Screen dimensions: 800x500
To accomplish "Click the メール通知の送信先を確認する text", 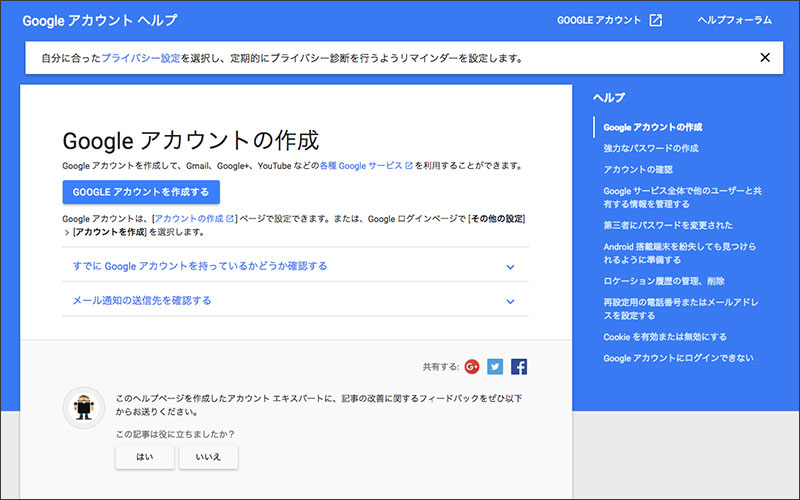I will click(x=142, y=301).
